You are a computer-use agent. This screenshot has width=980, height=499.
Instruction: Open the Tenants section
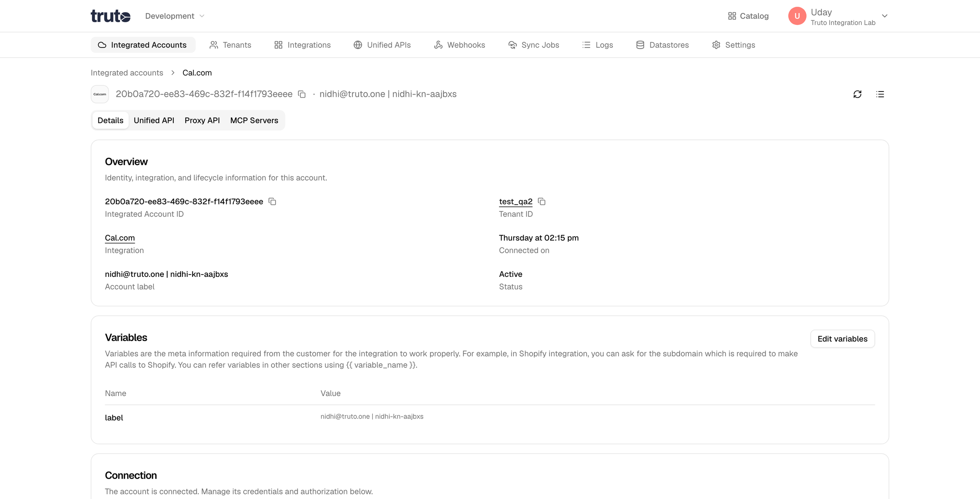tap(230, 45)
